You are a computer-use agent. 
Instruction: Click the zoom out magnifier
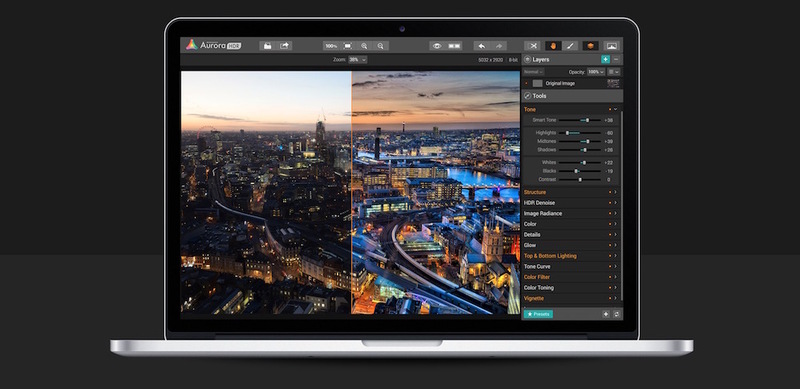click(380, 46)
